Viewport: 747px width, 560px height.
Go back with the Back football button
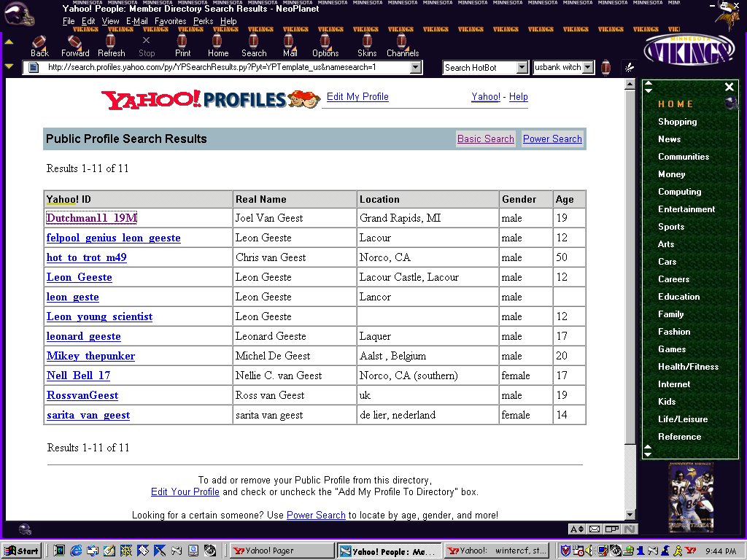pos(39,46)
